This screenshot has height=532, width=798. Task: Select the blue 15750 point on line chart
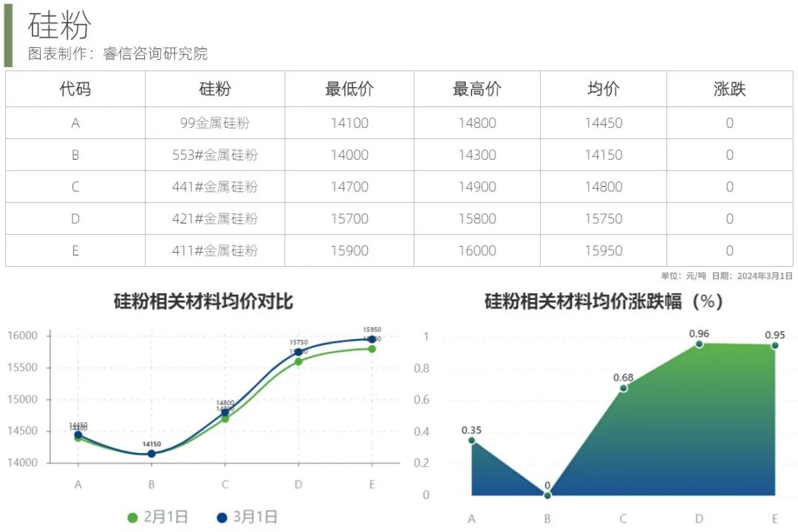299,352
